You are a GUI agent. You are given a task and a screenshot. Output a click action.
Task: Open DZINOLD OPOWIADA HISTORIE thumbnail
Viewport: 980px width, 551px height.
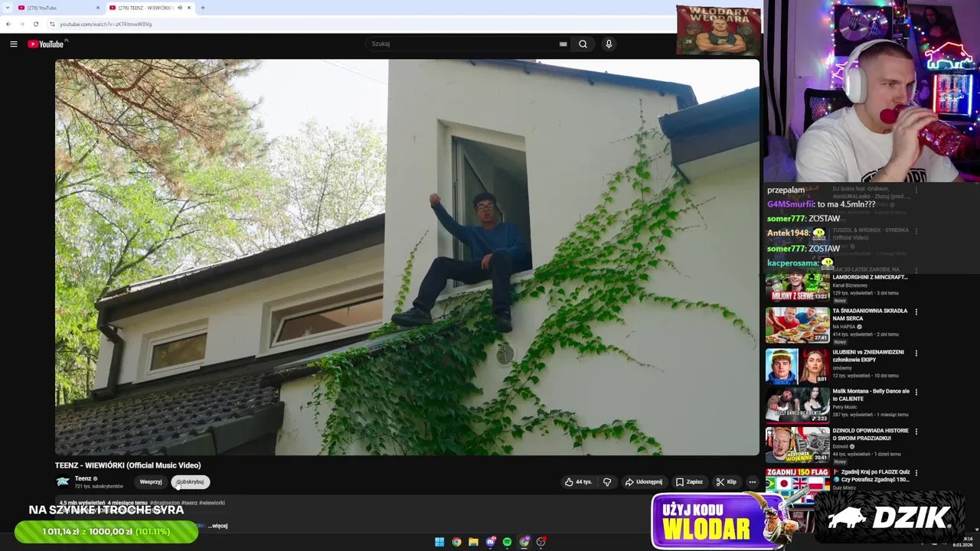(797, 444)
